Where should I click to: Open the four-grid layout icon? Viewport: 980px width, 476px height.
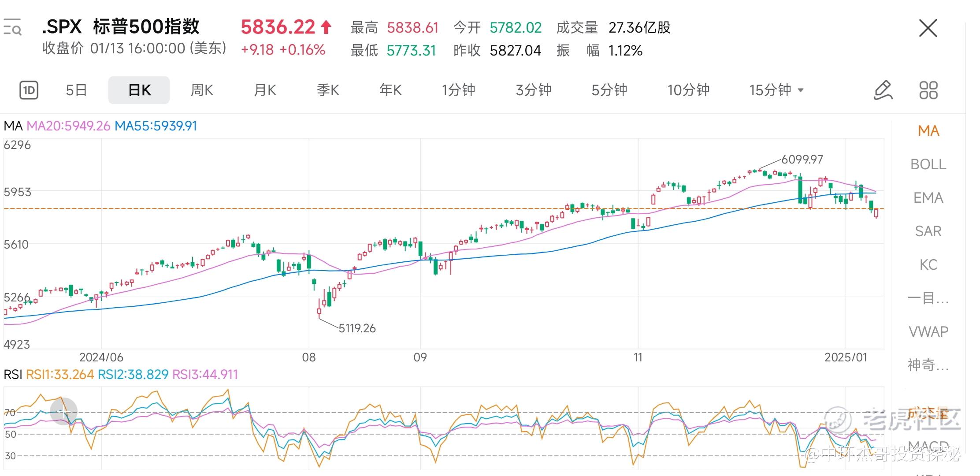[928, 90]
